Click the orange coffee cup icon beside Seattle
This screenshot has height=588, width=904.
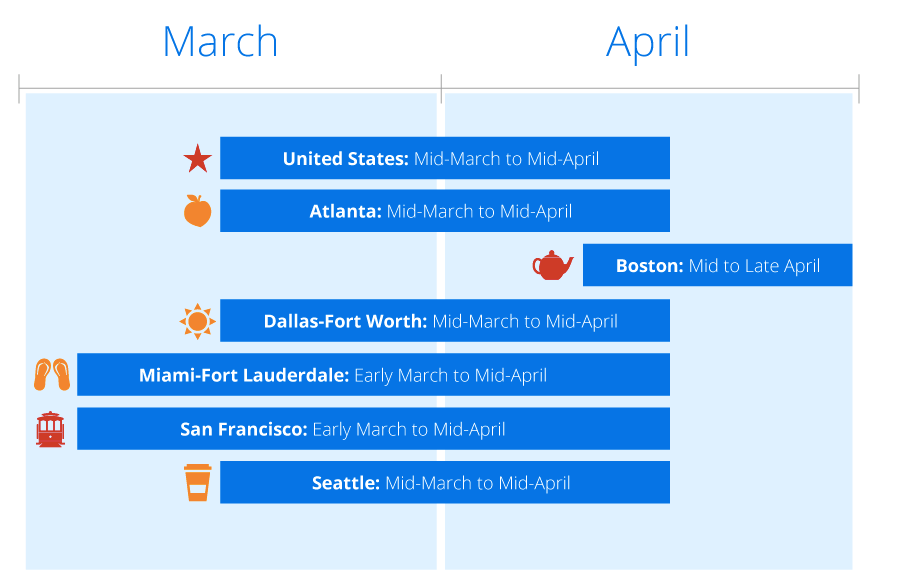tap(197, 483)
